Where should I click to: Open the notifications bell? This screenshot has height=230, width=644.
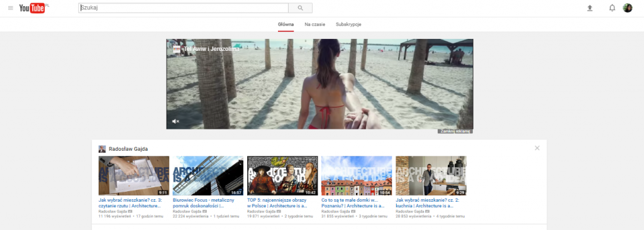[612, 8]
